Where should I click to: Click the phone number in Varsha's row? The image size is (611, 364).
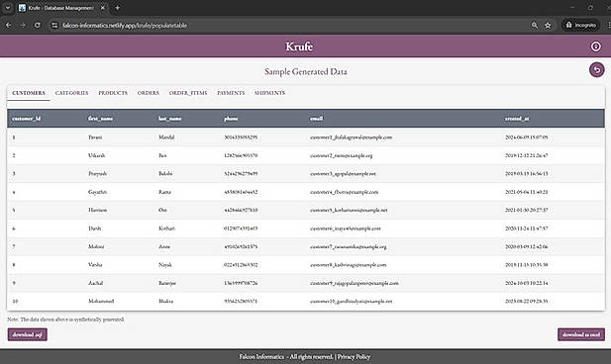coord(241,265)
